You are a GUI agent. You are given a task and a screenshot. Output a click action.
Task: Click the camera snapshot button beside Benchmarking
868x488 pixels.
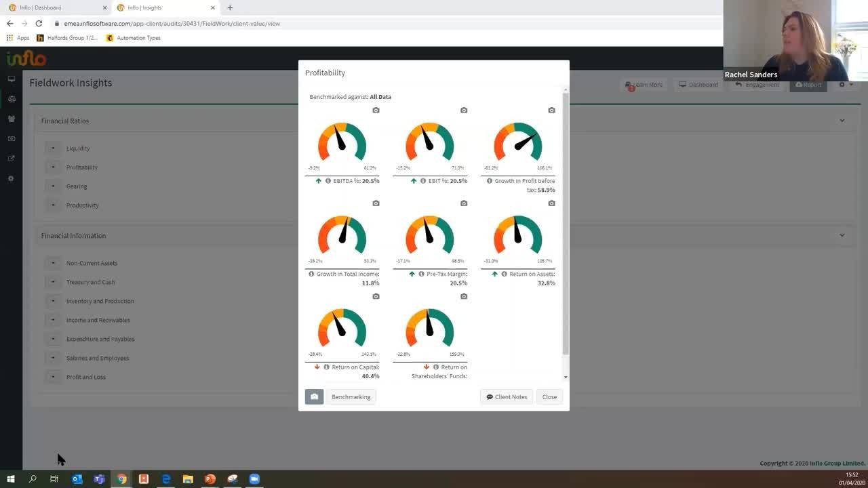click(314, 397)
